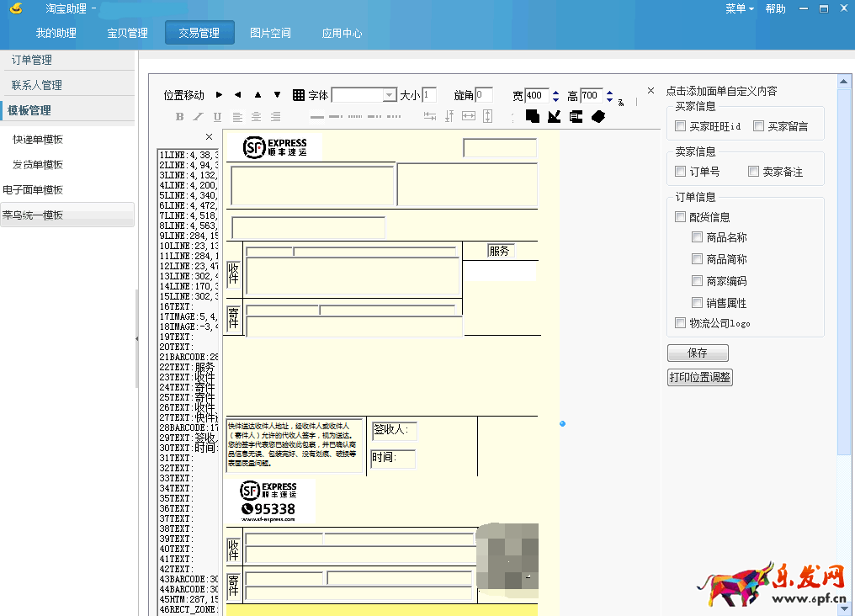
Task: Click the move up arrow icon
Action: (x=258, y=95)
